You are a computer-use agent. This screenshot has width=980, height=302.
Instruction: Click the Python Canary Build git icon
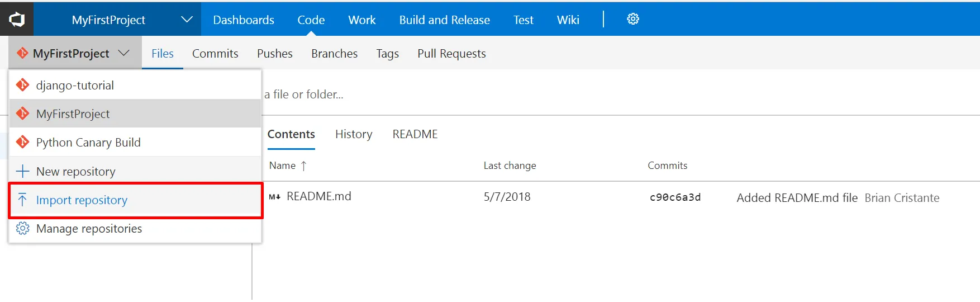23,142
